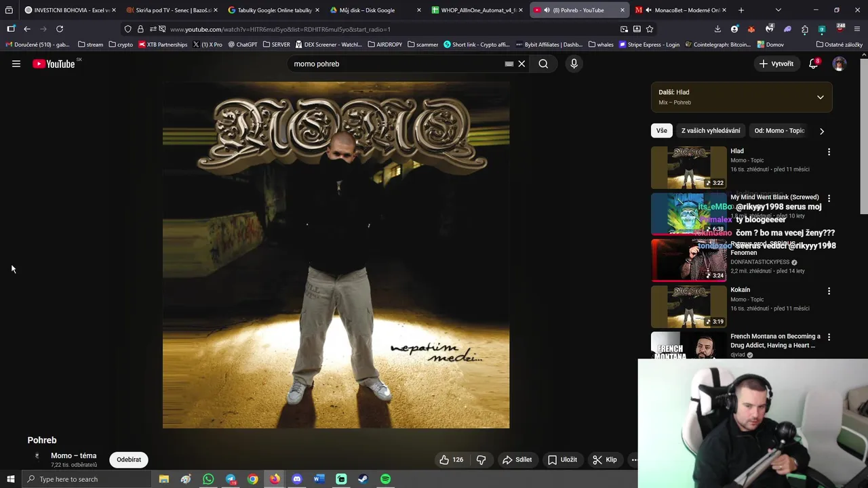The height and width of the screenshot is (488, 868).
Task: Open WhatsApp from the taskbar
Action: pos(208,479)
